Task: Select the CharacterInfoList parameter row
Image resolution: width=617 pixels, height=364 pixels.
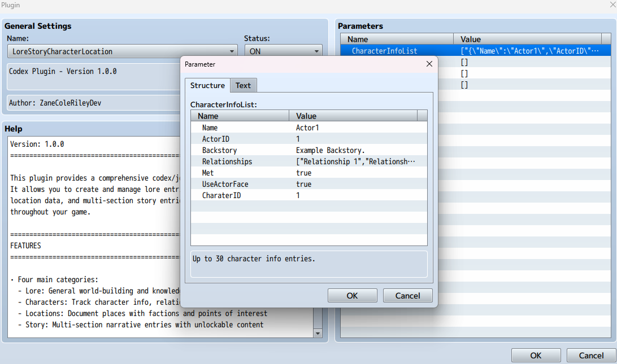Action: (475, 51)
